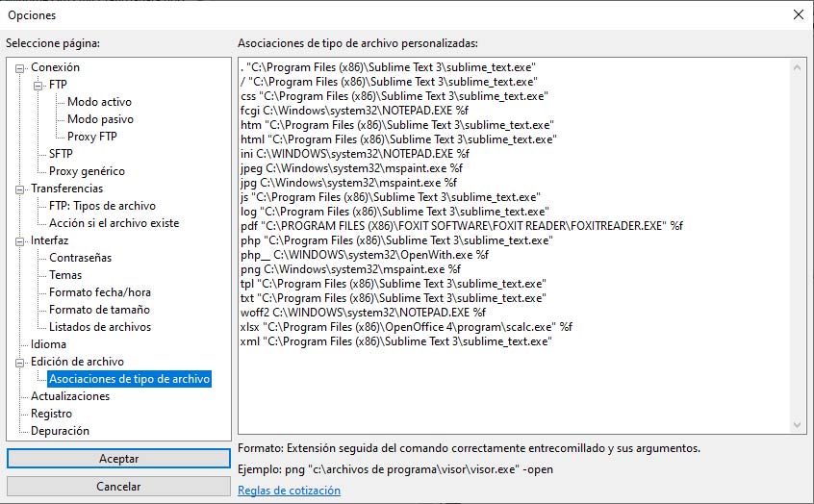Click the Aceptar button
The height and width of the screenshot is (504, 814).
click(118, 459)
